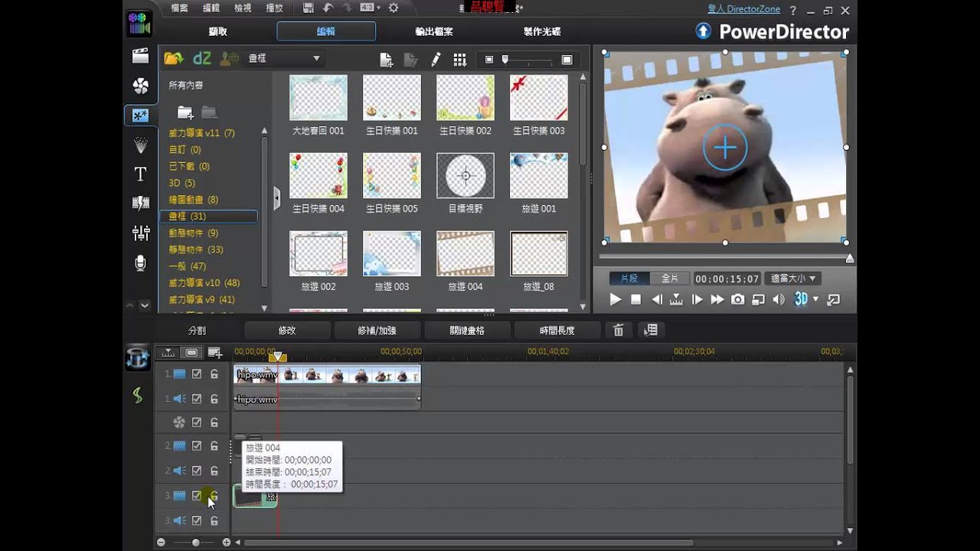
Task: Collapse the library tag panel arrow
Action: point(276,197)
